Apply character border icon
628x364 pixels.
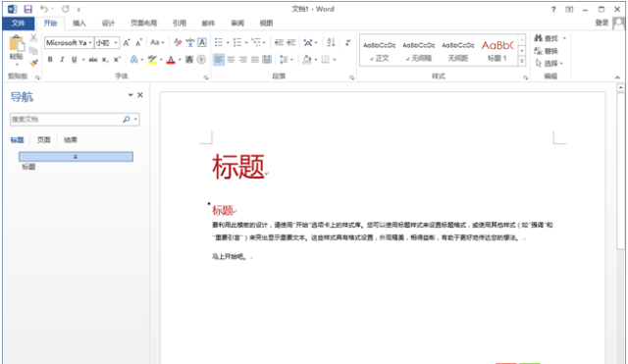click(x=202, y=42)
